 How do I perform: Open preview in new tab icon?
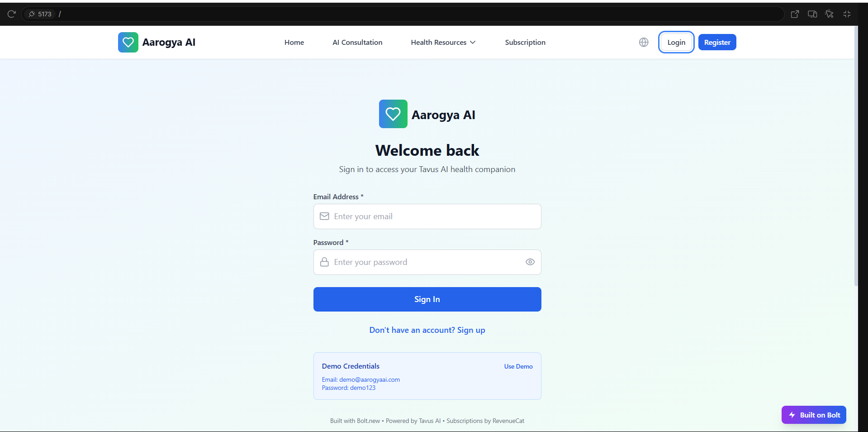pos(795,14)
